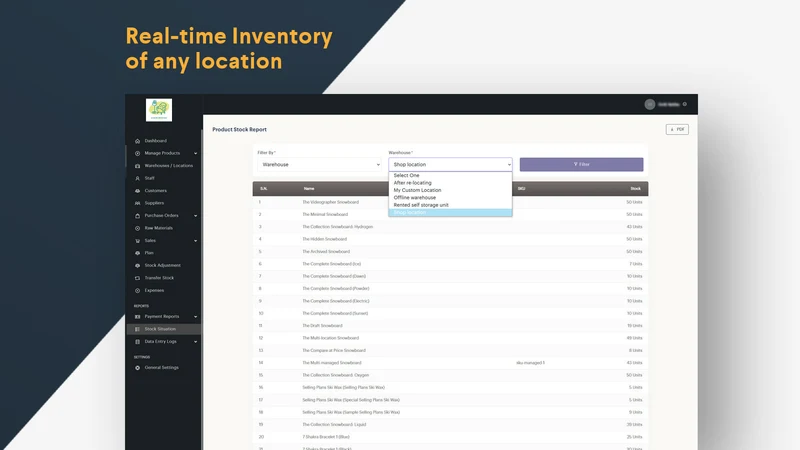Screen dimensions: 800x450
Task: Click the 'sku-managed-1' SKU cell
Action: [x=531, y=363]
